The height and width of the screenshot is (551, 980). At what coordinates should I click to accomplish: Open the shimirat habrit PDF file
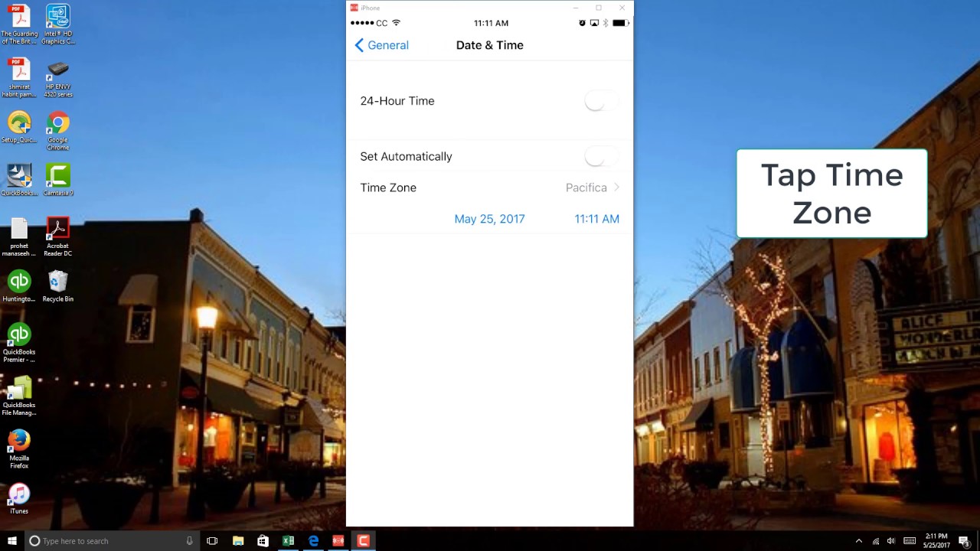(19, 78)
